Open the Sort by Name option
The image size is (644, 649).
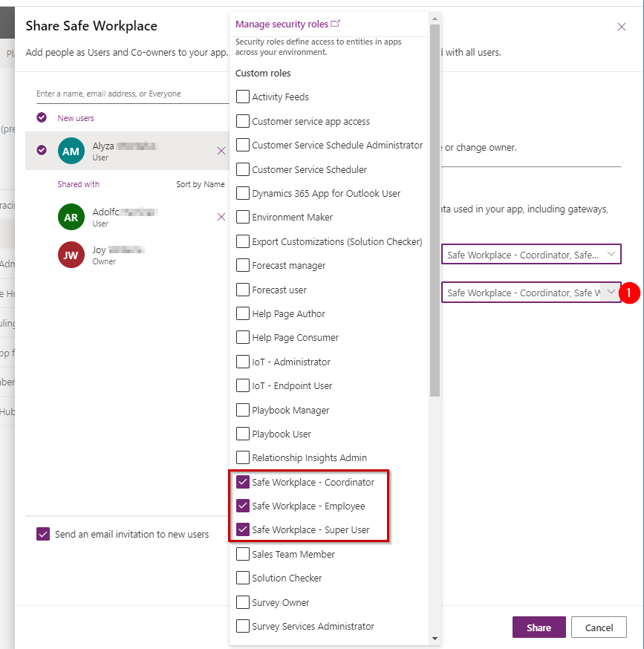click(x=201, y=184)
